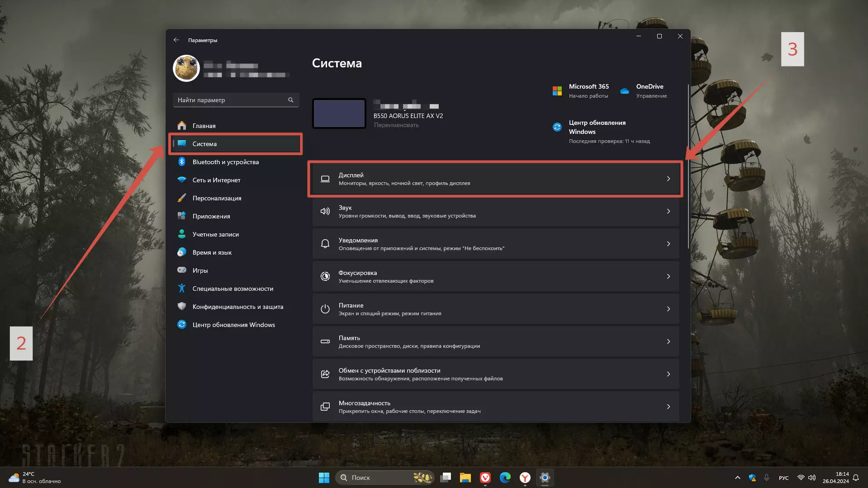Launch File Explorer from the taskbar
Image resolution: width=868 pixels, height=488 pixels.
click(x=465, y=478)
